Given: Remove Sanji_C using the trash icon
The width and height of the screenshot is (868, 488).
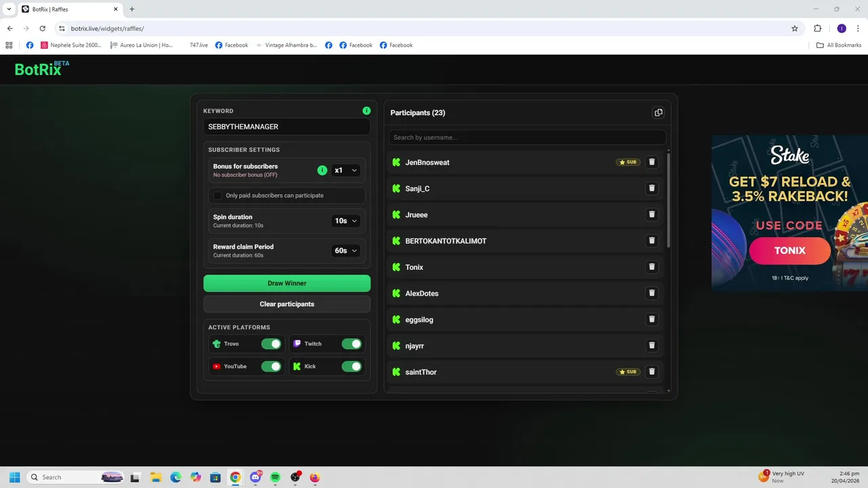Looking at the screenshot, I should [652, 188].
